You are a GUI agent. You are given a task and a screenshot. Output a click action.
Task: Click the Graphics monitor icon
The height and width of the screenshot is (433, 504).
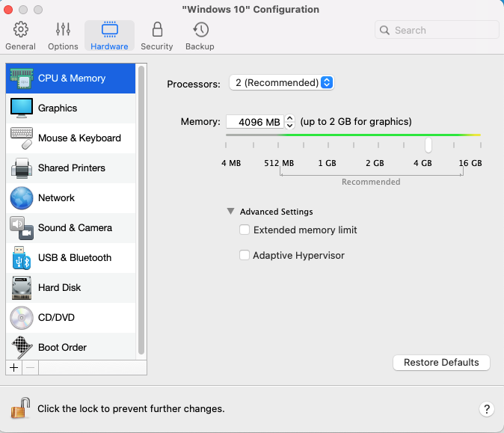(21, 108)
